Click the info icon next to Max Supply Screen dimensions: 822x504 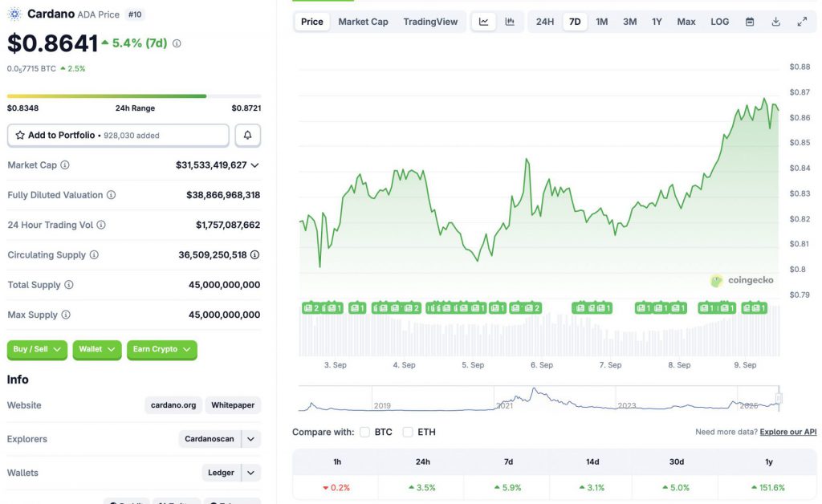66,315
